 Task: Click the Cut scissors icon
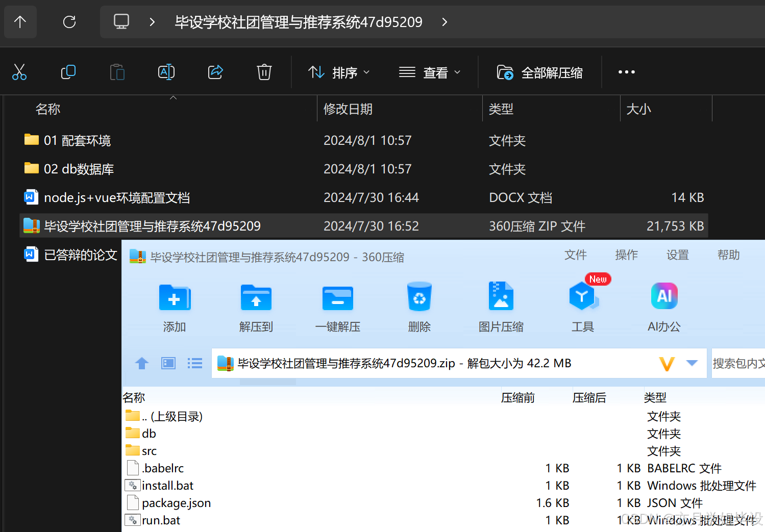[x=19, y=72]
